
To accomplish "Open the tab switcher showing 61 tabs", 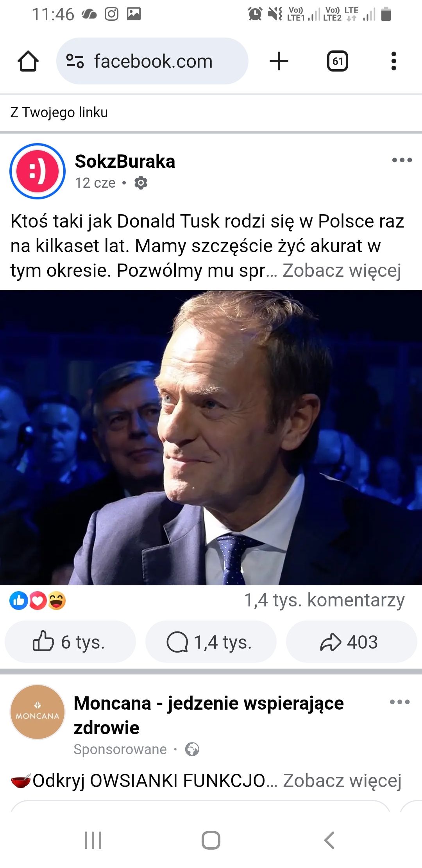I will pyautogui.click(x=338, y=61).
